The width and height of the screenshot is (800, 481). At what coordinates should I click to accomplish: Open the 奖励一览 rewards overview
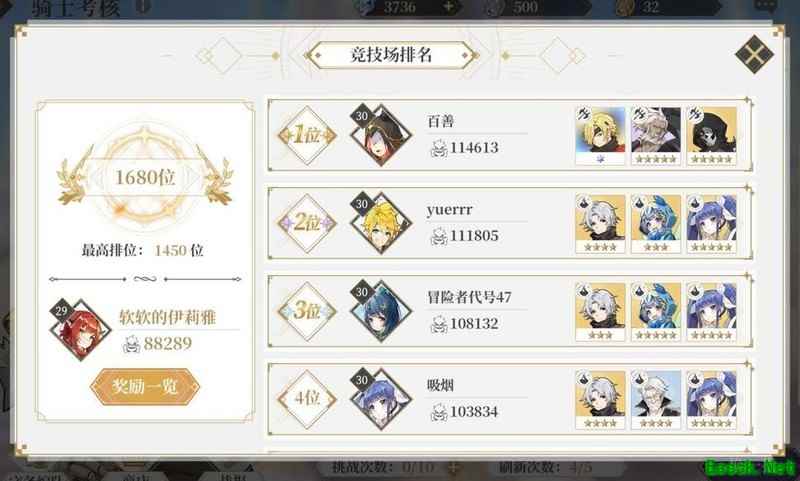145,387
